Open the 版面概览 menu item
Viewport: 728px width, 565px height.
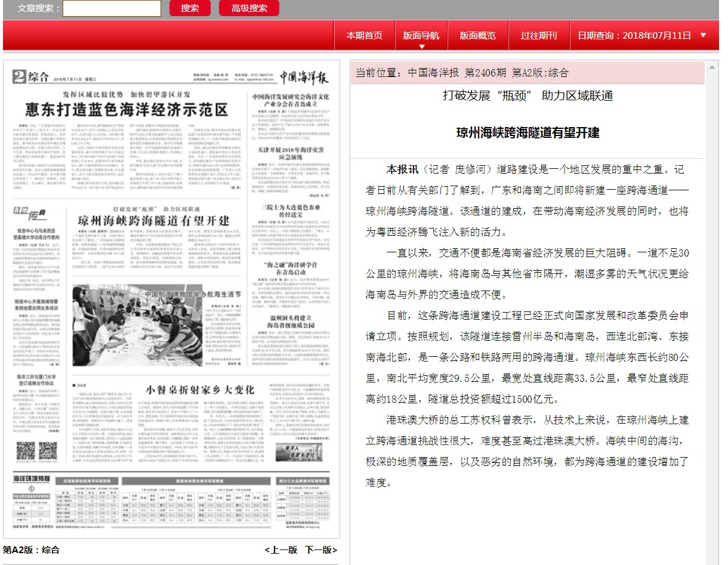click(x=477, y=35)
